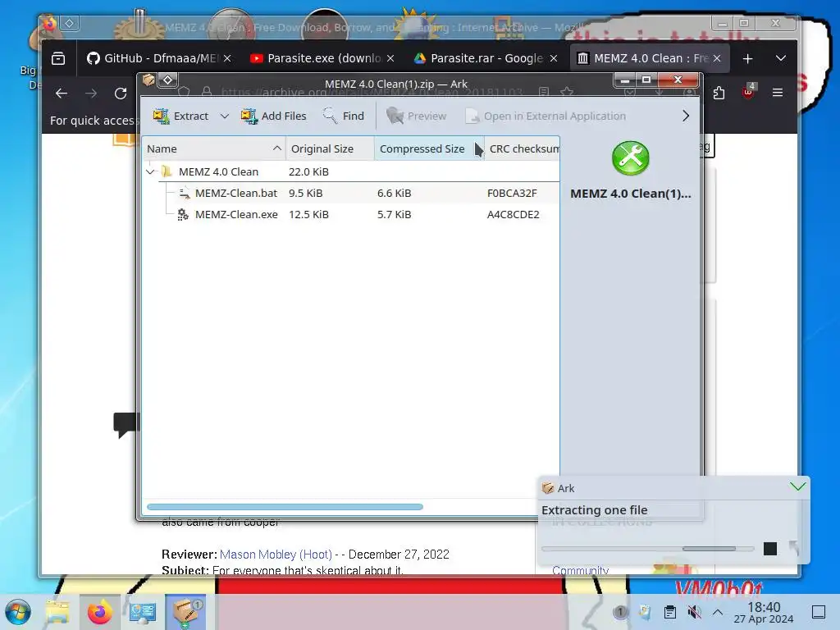Click the Ark title bar app icon

tap(148, 80)
